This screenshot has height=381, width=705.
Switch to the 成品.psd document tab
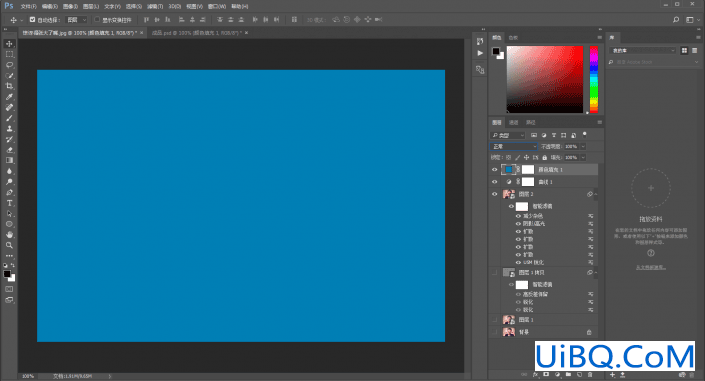(x=196, y=33)
